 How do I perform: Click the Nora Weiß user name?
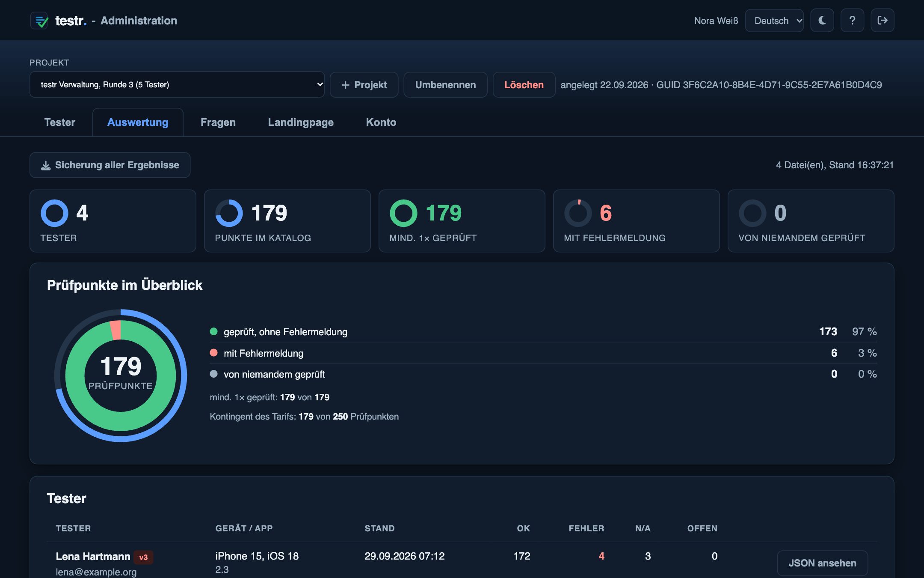pos(716,21)
